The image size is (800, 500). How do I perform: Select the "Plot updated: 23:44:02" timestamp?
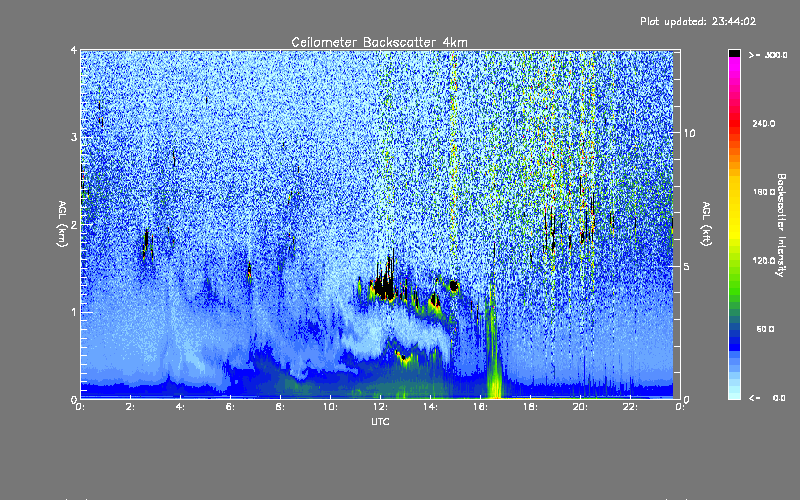[x=698, y=21]
